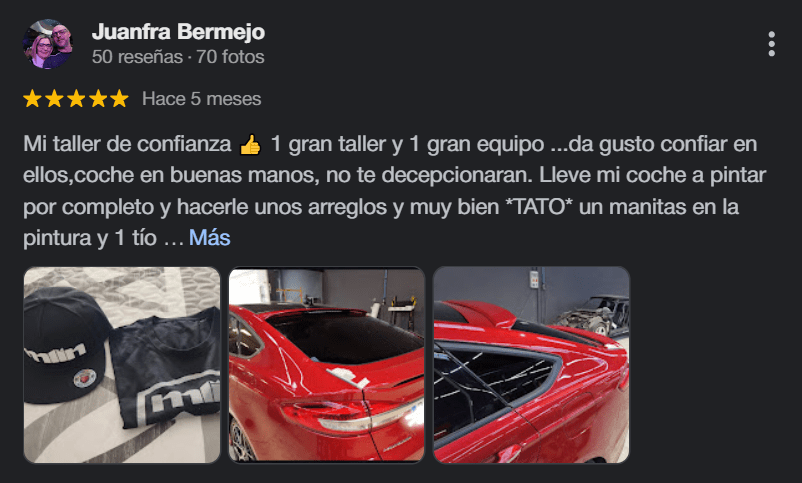The image size is (802, 483).
Task: Click the 'Hace 5 meses' timestamp
Action: [202, 99]
